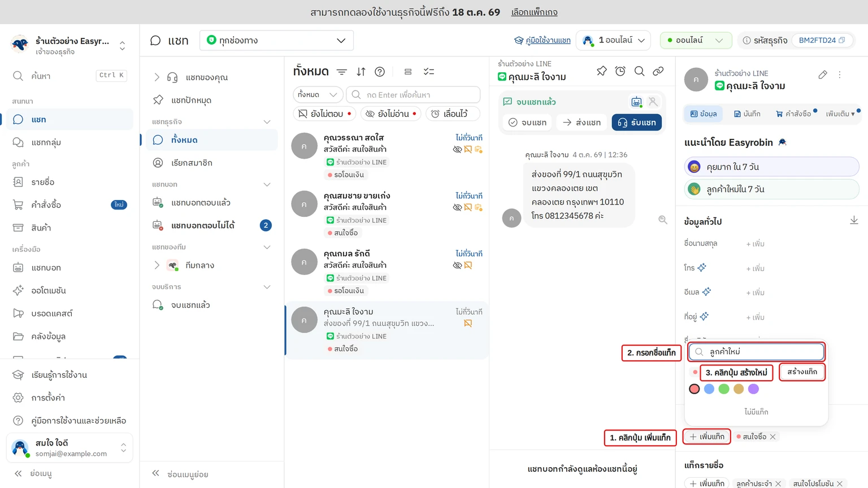Screen dimensions: 868x488
Task: Click the sort arrows icon in chat list
Action: [361, 72]
